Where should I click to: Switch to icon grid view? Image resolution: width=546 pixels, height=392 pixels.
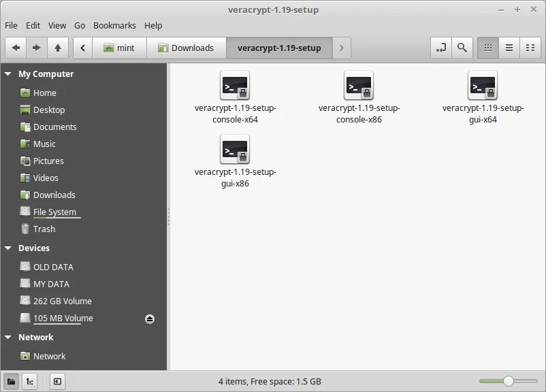pyautogui.click(x=487, y=48)
